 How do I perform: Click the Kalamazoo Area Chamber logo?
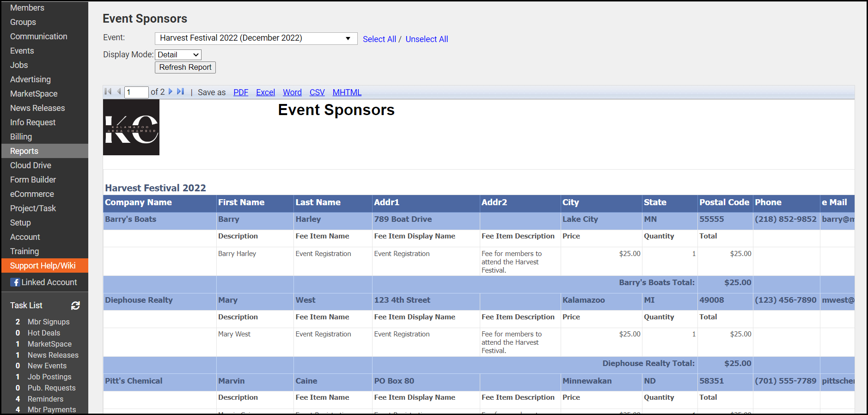click(x=131, y=128)
